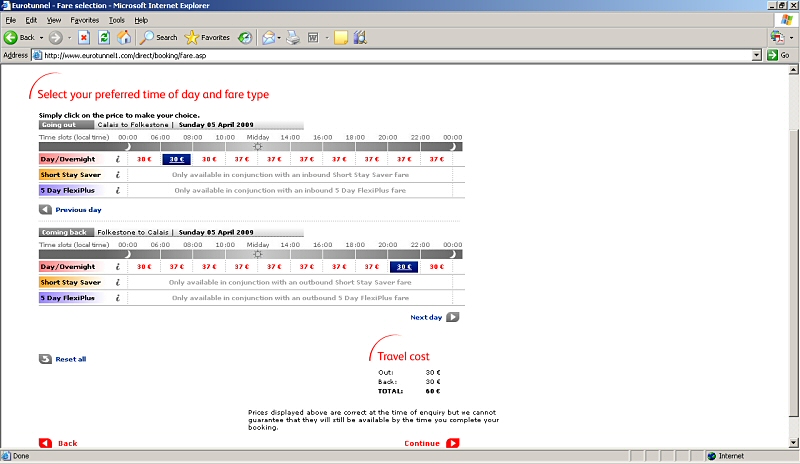
Task: Open the Favorites menu
Action: pyautogui.click(x=85, y=20)
